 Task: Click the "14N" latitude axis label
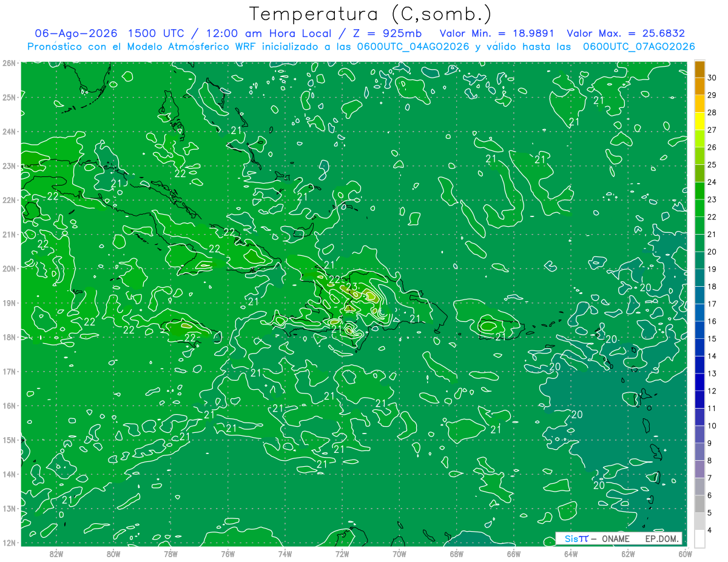pos(9,474)
